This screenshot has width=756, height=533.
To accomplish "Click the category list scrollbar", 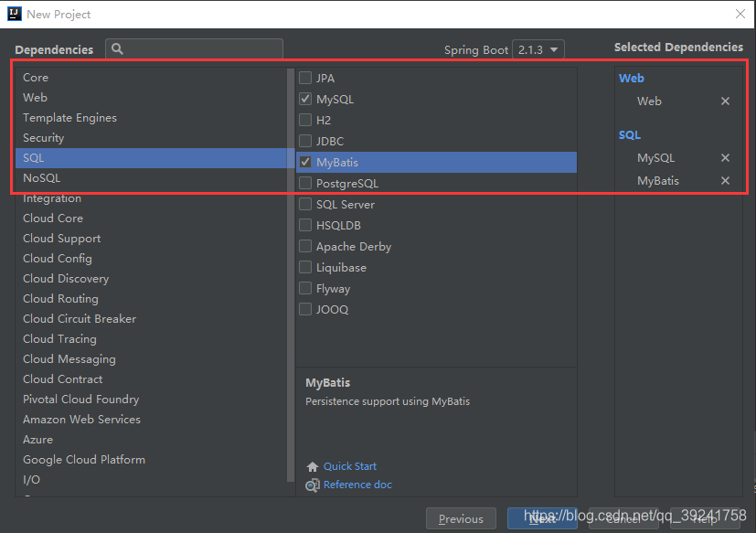I will 291,275.
